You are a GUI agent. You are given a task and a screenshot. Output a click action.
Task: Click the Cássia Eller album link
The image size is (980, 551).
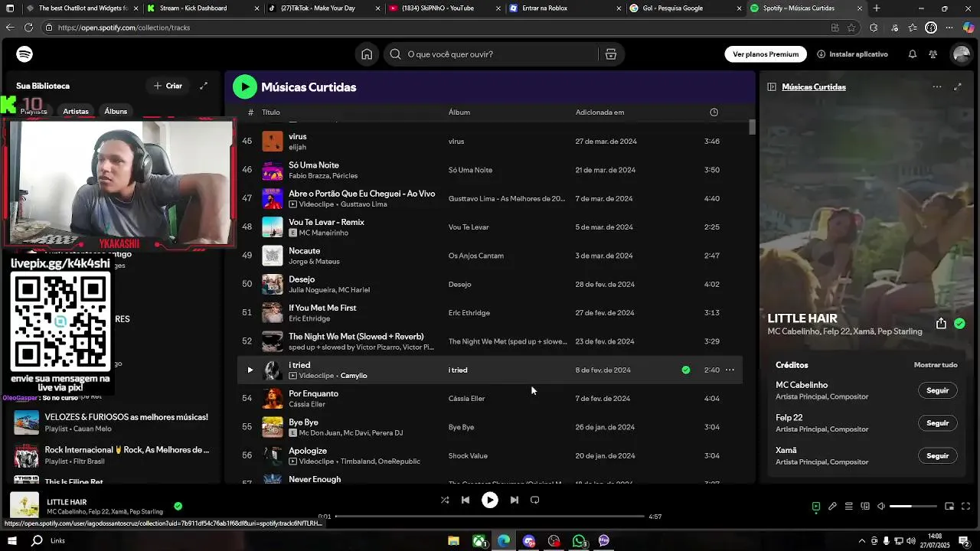click(466, 399)
